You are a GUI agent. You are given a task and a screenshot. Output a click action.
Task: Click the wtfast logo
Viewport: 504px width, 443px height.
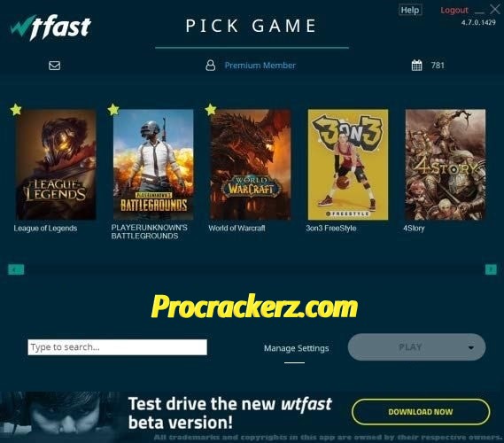[x=50, y=27]
